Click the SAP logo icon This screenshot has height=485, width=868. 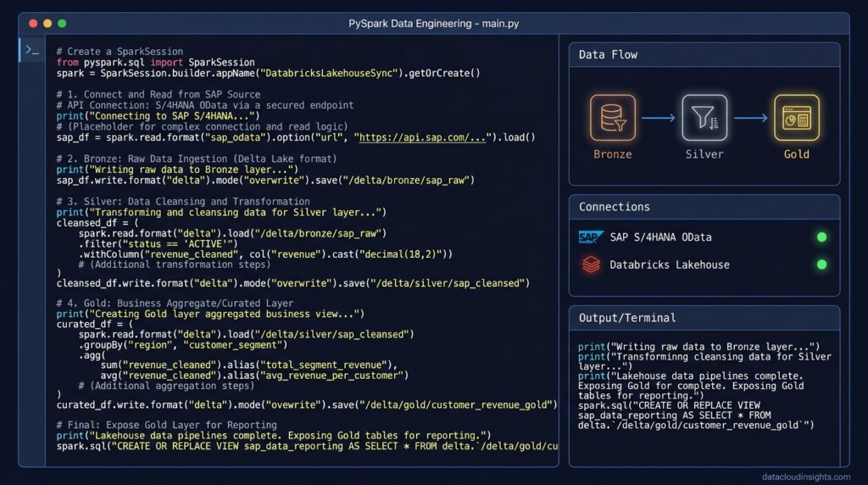pos(590,237)
